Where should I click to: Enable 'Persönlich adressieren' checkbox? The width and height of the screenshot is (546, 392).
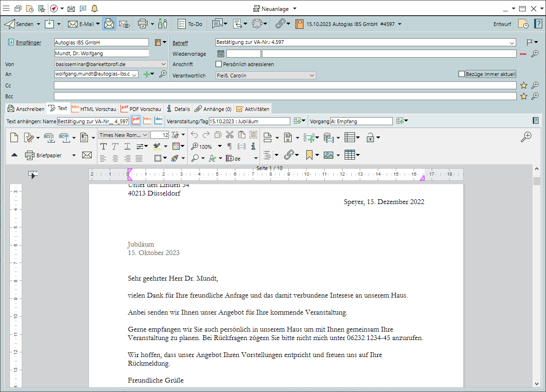coord(218,64)
